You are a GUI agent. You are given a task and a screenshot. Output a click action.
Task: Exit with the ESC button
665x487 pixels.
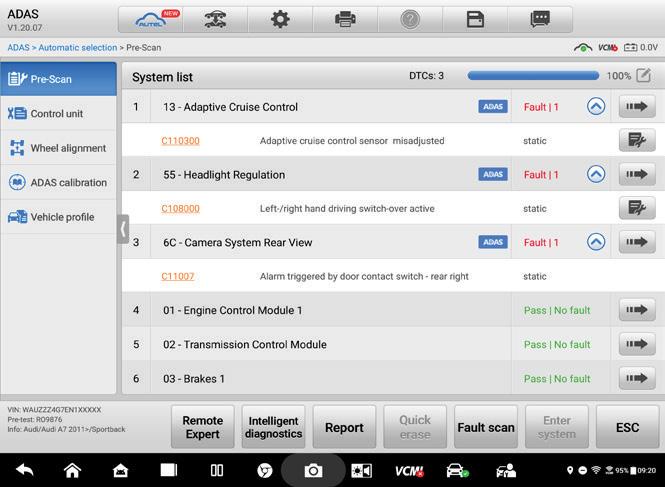[x=627, y=427]
